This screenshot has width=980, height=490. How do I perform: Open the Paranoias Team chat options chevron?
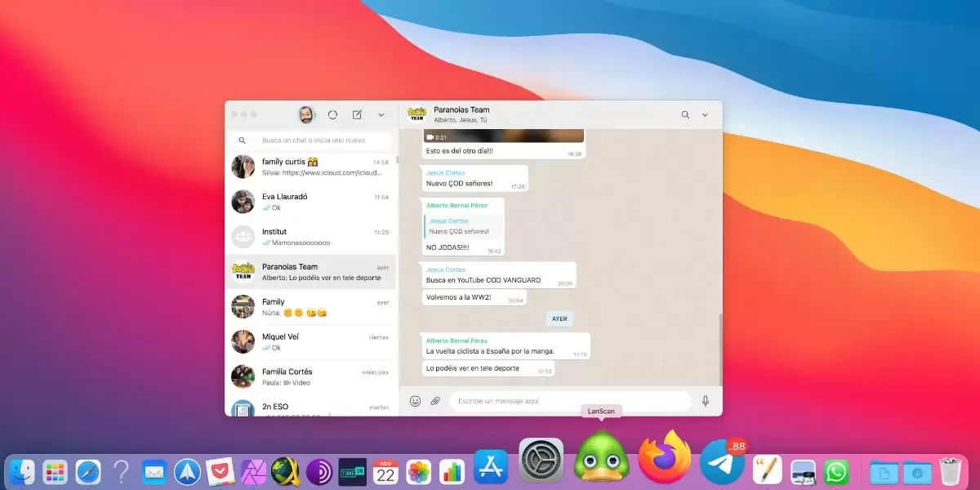pyautogui.click(x=704, y=114)
